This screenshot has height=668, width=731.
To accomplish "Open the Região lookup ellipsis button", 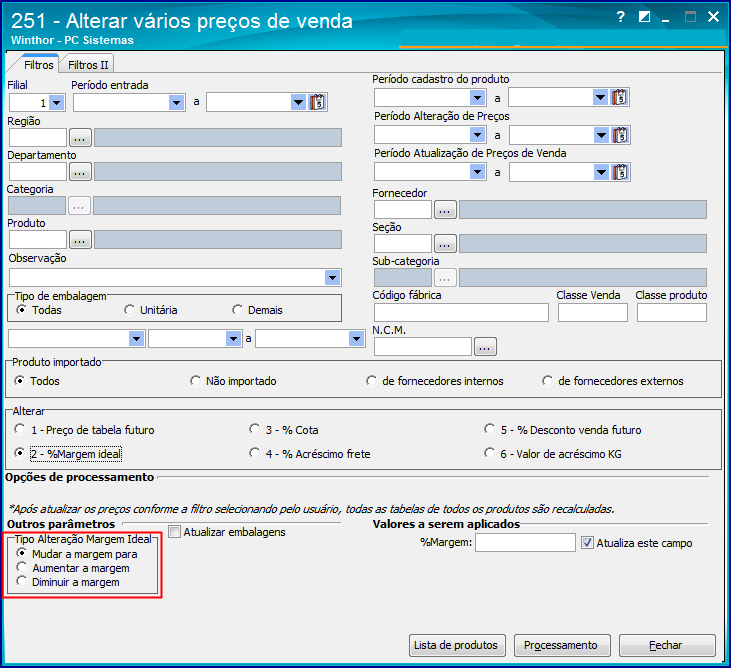I will pos(80,138).
